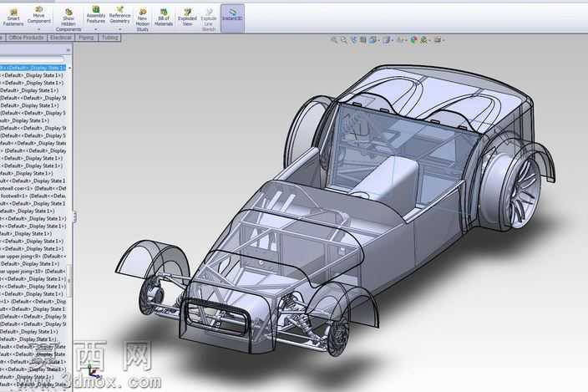Create an Exploded View
588x392 pixels.
pyautogui.click(x=187, y=18)
